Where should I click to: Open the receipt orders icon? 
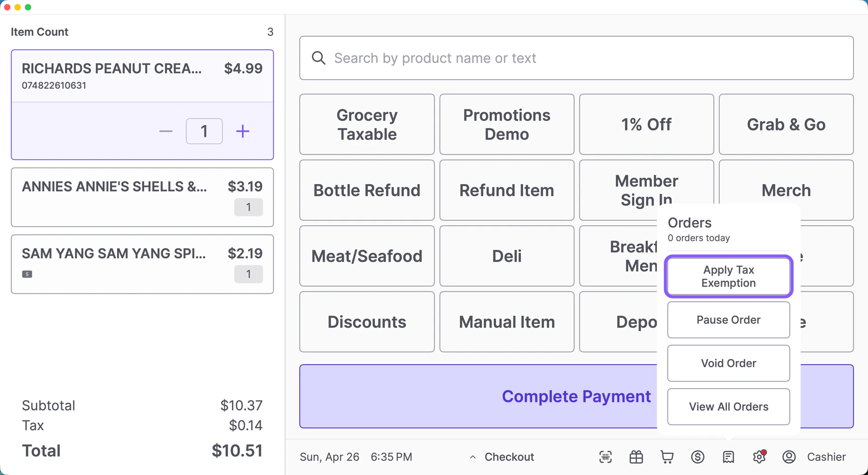coord(728,457)
